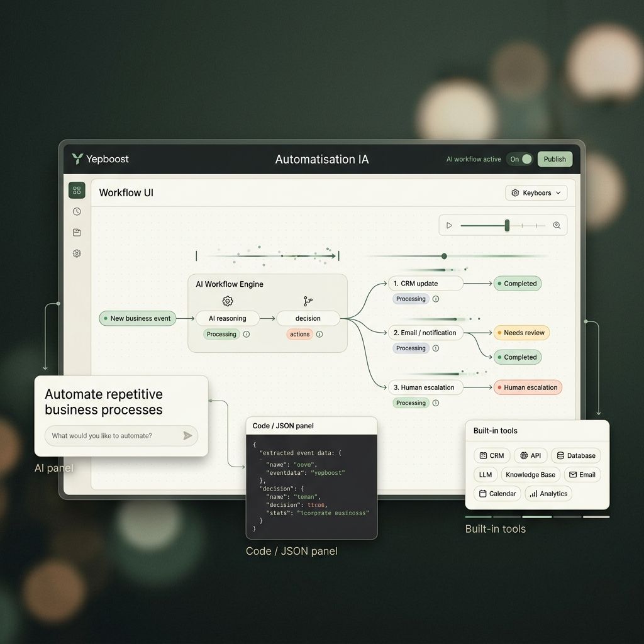Click the info icon under Email / notification
644x644 pixels.
436,348
